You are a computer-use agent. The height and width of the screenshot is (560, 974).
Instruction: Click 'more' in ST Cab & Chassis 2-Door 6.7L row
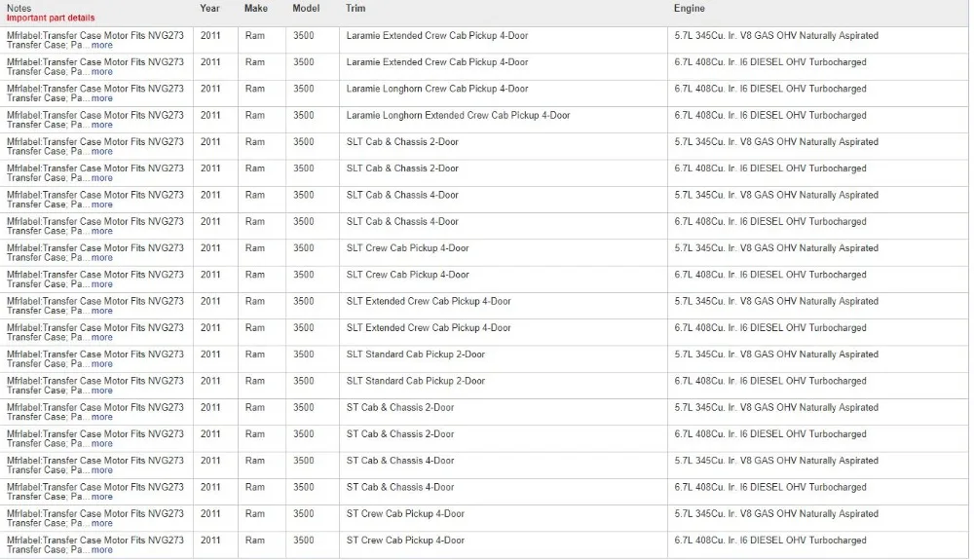[x=102, y=444]
